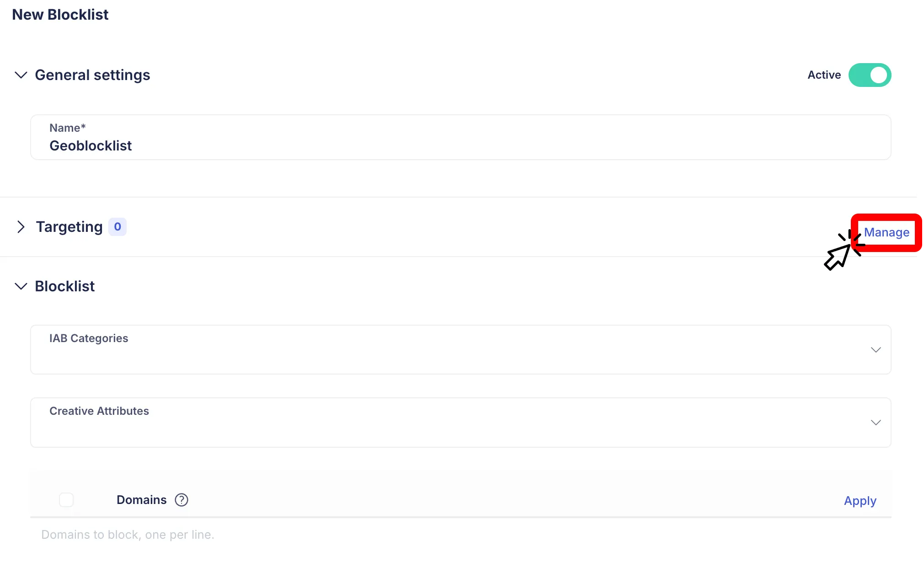The image size is (924, 568).
Task: Open the IAB Categories dropdown field
Action: pyautogui.click(x=460, y=350)
